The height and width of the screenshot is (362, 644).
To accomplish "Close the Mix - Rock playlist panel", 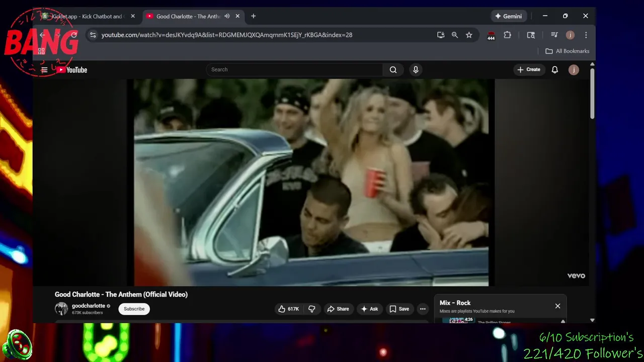I will click(557, 306).
